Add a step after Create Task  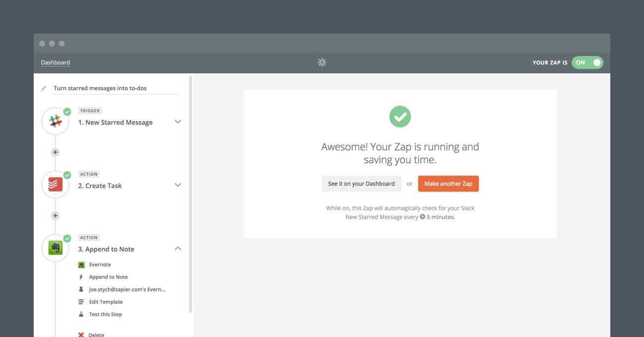point(55,216)
